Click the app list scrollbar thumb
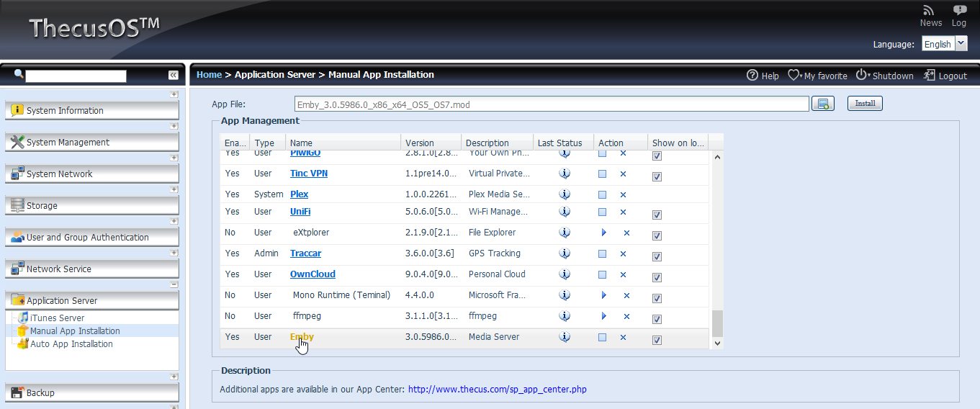The height and width of the screenshot is (409, 980). click(716, 323)
